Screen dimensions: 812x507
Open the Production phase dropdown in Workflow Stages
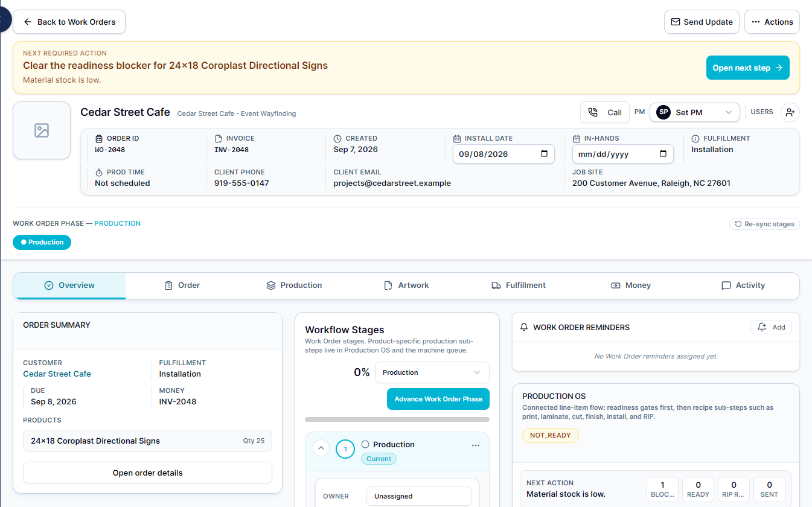tap(432, 372)
